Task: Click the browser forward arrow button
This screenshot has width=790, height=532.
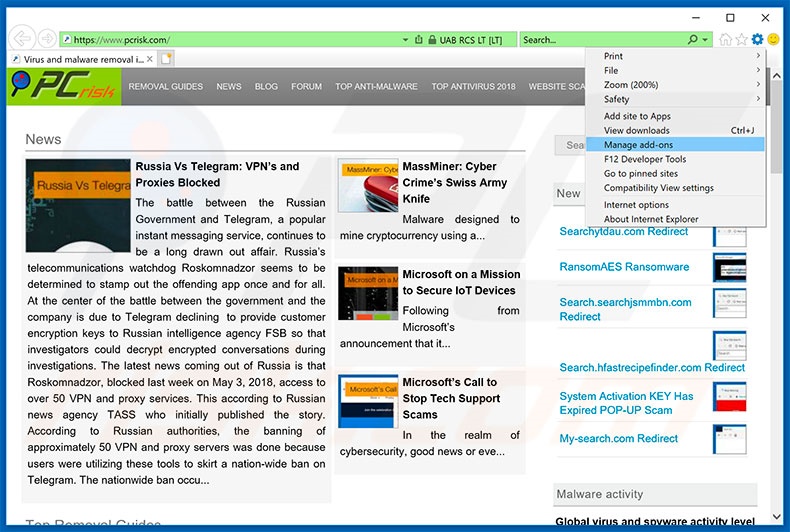Action: [x=46, y=39]
